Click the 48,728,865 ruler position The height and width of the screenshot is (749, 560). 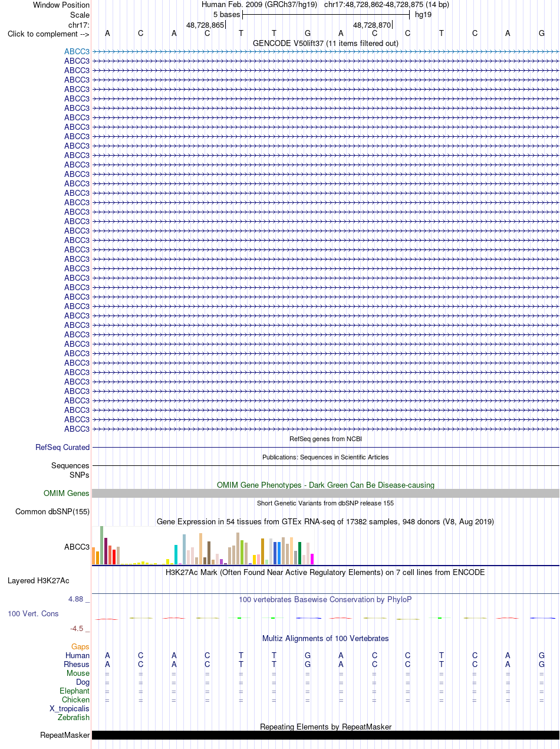(x=205, y=25)
